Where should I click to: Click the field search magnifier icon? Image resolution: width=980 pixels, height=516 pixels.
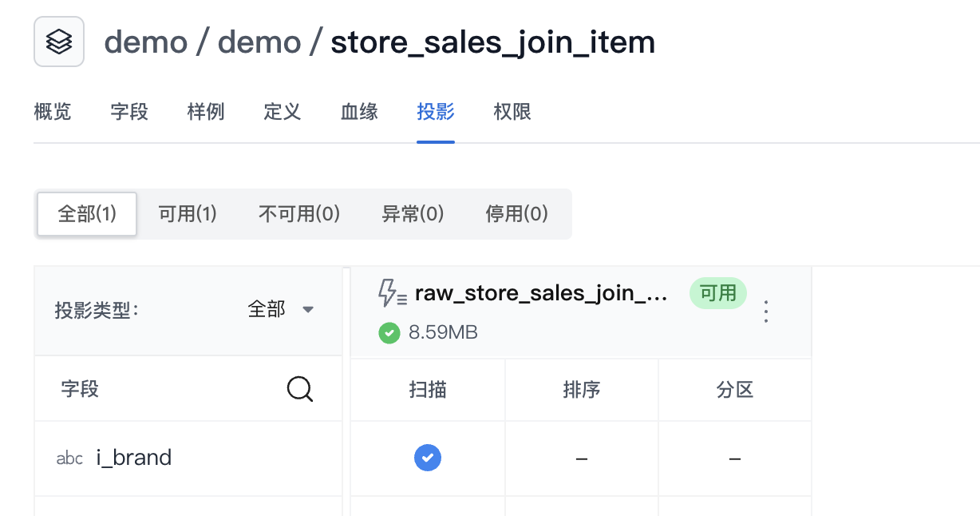[x=299, y=389]
